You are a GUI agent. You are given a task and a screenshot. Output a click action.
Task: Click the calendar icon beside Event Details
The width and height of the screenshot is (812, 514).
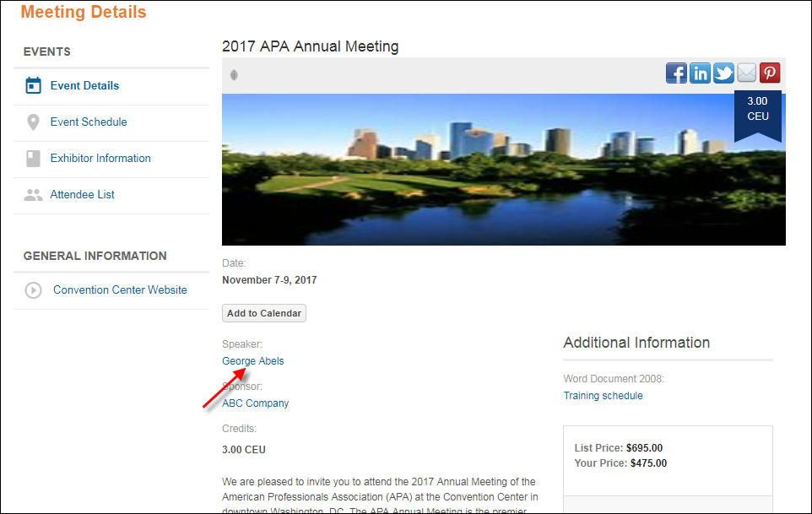coord(33,85)
